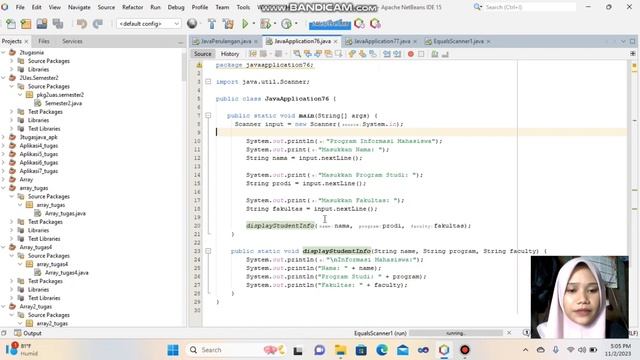Image resolution: width=640 pixels, height=360 pixels.
Task: Open File Explorer from the taskbar
Action: (x=340, y=350)
